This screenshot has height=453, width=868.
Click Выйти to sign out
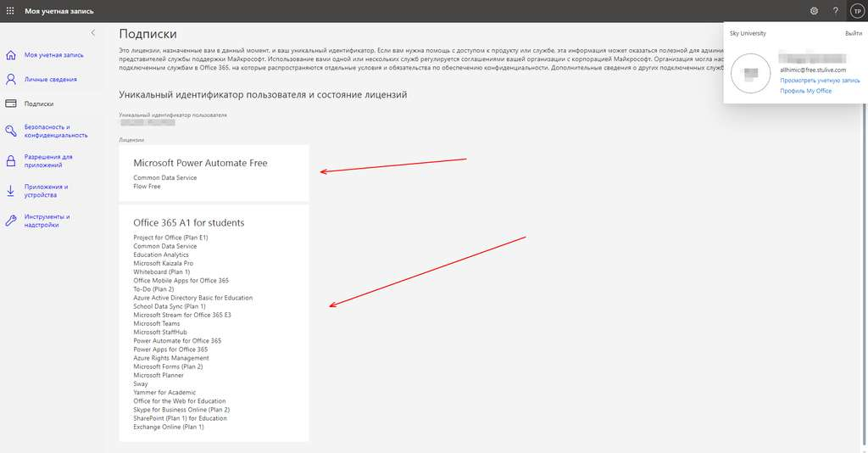tap(853, 33)
